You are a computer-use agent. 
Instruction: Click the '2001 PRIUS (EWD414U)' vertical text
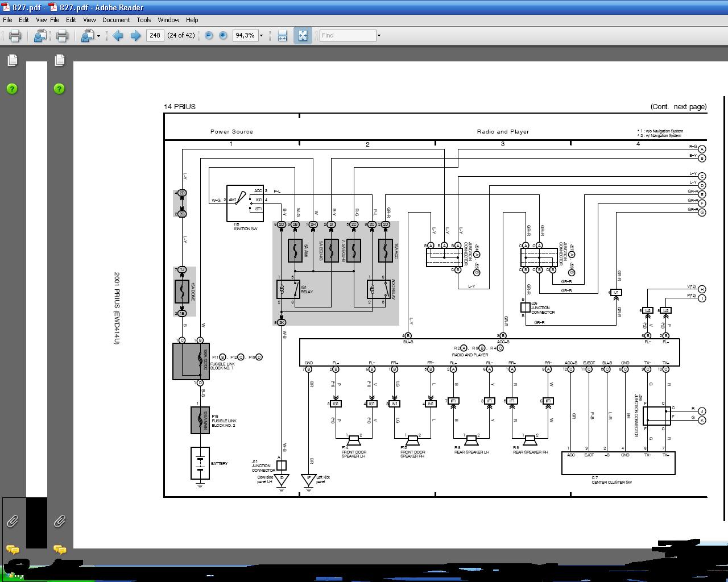point(117,309)
